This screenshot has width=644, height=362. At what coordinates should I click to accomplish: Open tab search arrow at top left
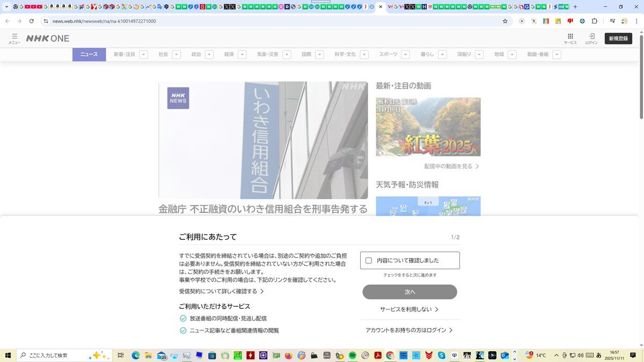tap(6, 7)
